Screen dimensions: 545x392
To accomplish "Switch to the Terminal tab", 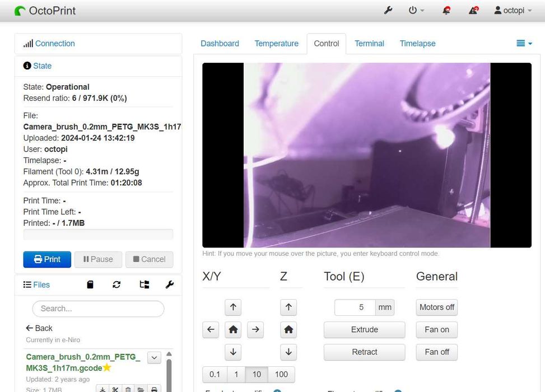I will pos(369,44).
